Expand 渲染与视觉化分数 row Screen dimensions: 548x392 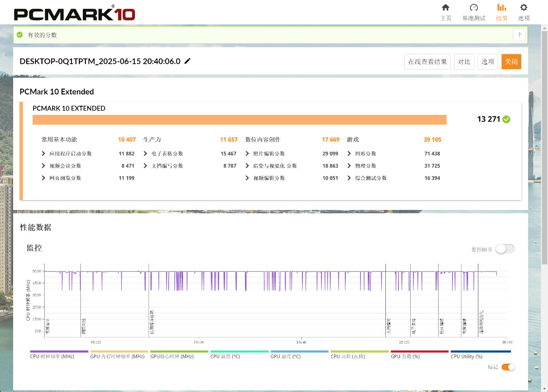(247, 166)
